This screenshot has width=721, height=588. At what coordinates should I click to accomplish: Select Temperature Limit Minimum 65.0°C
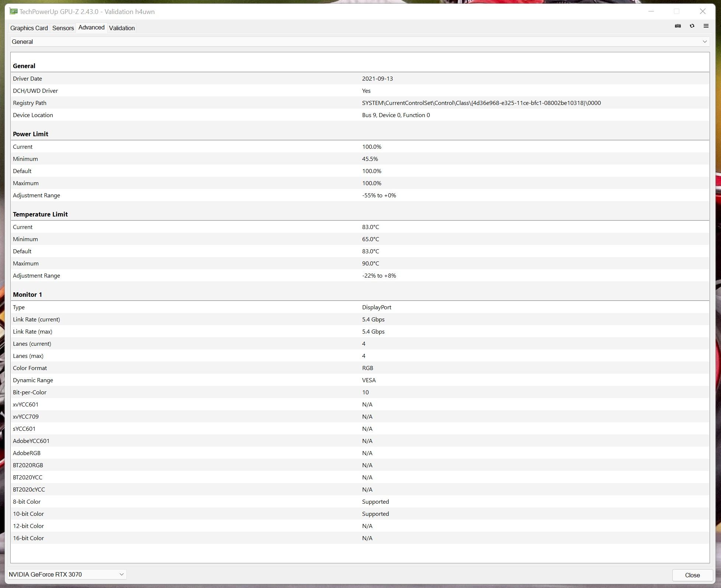[x=370, y=239]
